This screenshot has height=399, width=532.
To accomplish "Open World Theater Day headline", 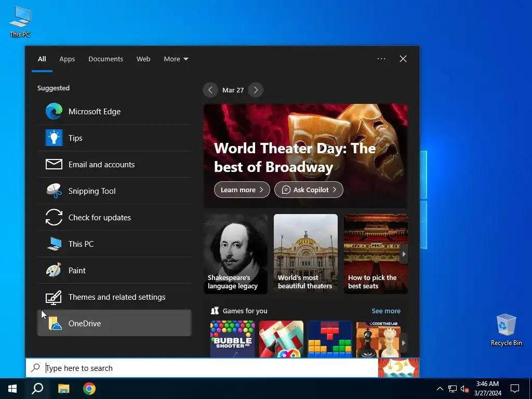I will [x=295, y=157].
